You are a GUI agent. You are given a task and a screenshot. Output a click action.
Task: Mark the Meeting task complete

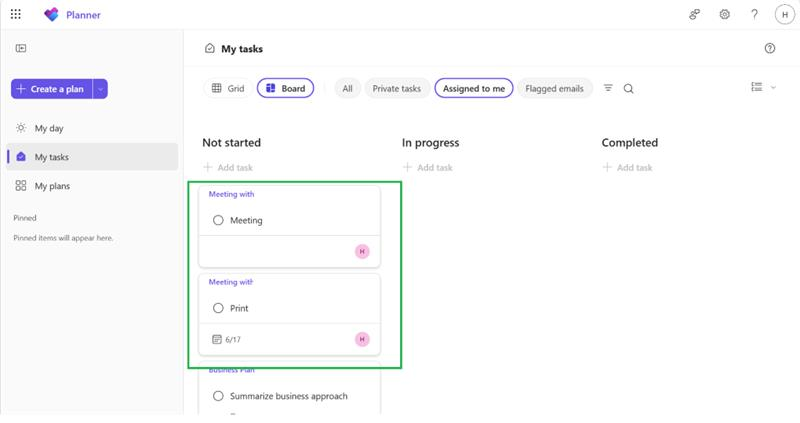218,220
